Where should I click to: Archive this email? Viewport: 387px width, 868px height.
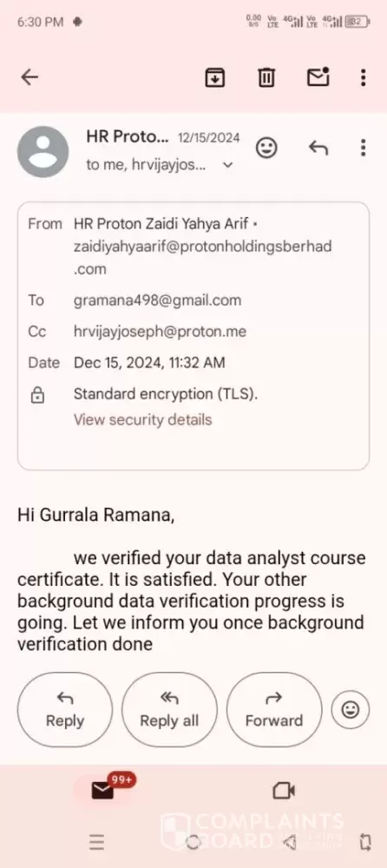pyautogui.click(x=215, y=77)
